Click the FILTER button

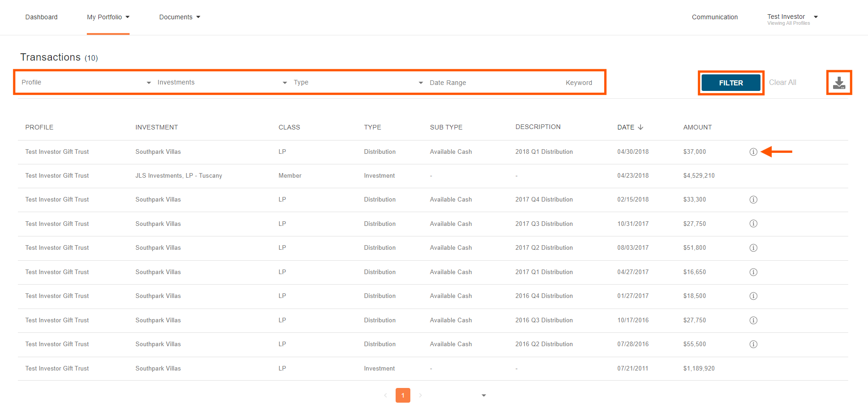point(731,83)
